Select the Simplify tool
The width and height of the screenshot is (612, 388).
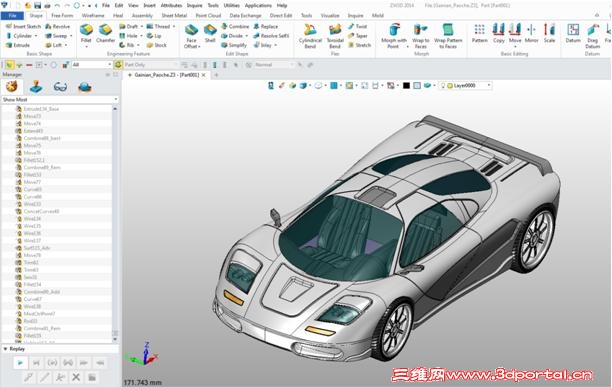[234, 45]
